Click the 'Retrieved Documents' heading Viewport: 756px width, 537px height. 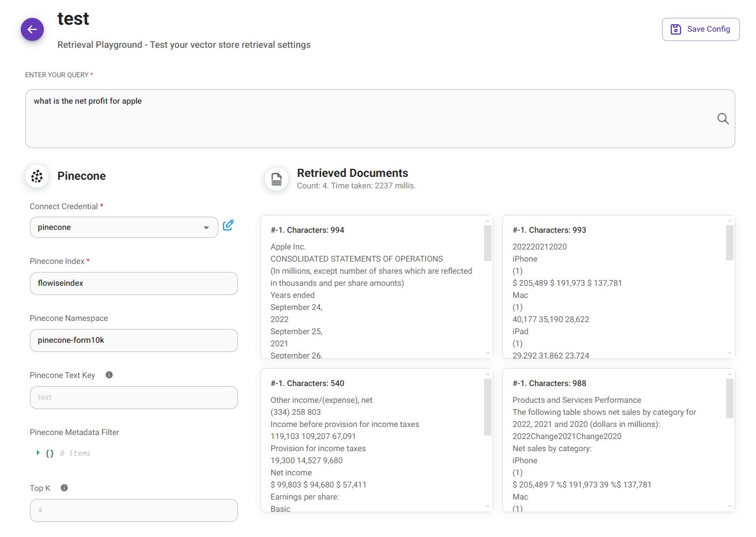(x=353, y=173)
